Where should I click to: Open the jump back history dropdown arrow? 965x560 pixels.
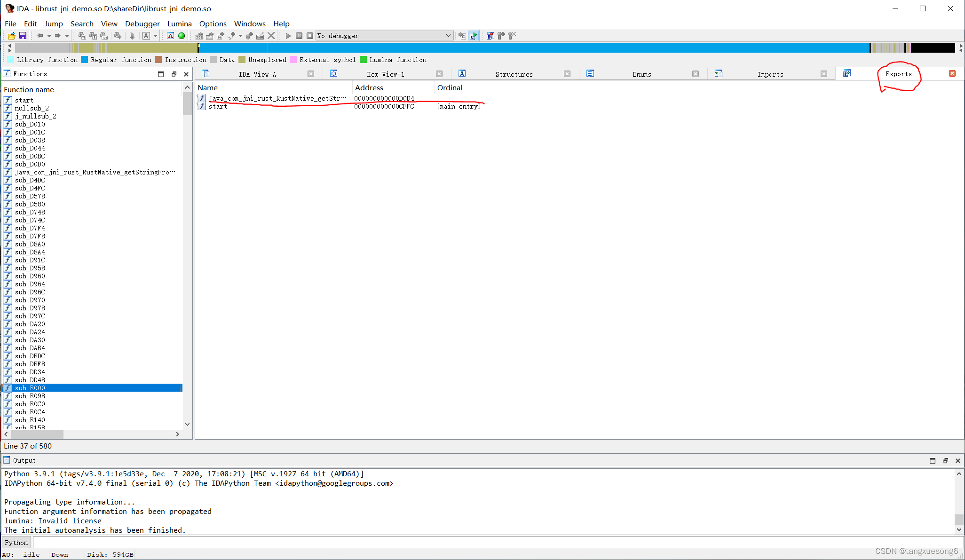click(x=49, y=36)
